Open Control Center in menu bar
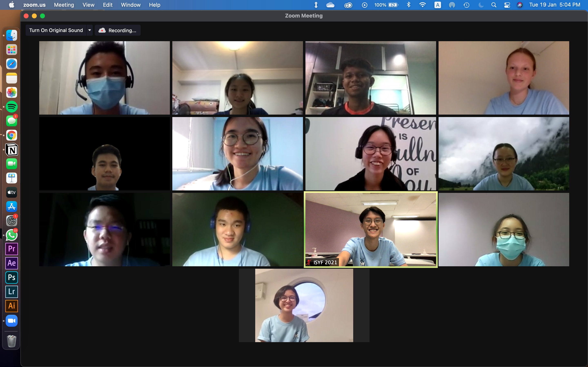Screen dimensions: 588x367 tap(507, 5)
